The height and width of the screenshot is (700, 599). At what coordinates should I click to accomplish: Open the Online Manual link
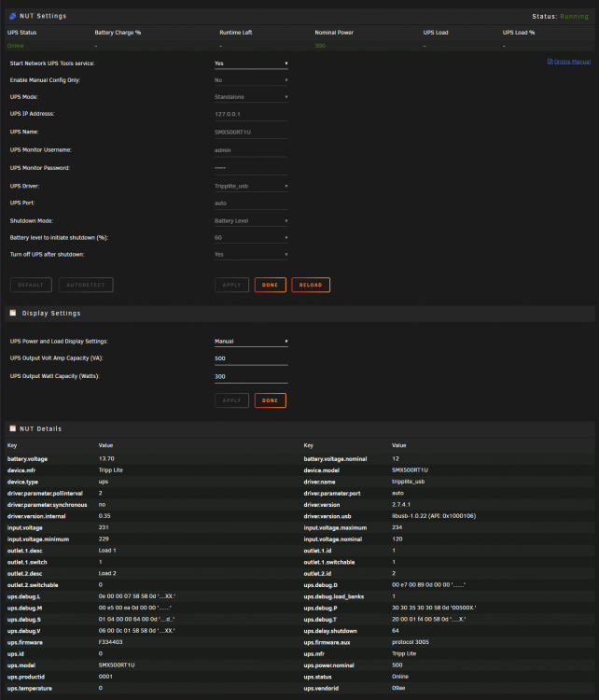[572, 62]
